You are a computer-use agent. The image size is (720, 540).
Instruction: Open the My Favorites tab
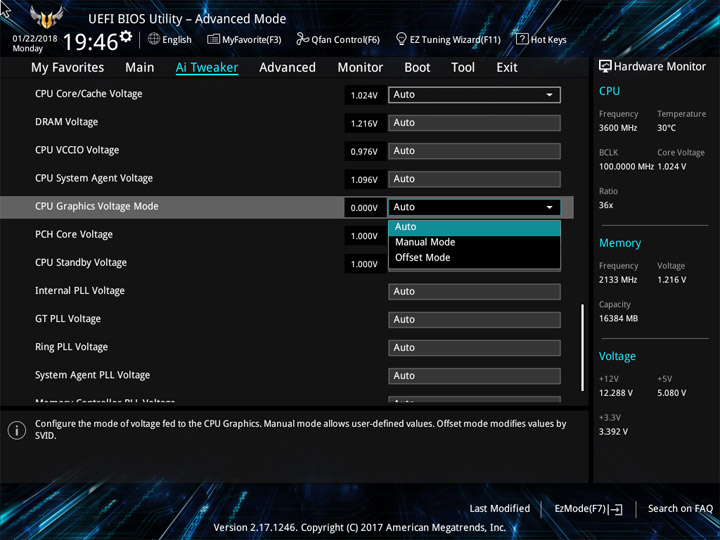pyautogui.click(x=68, y=68)
